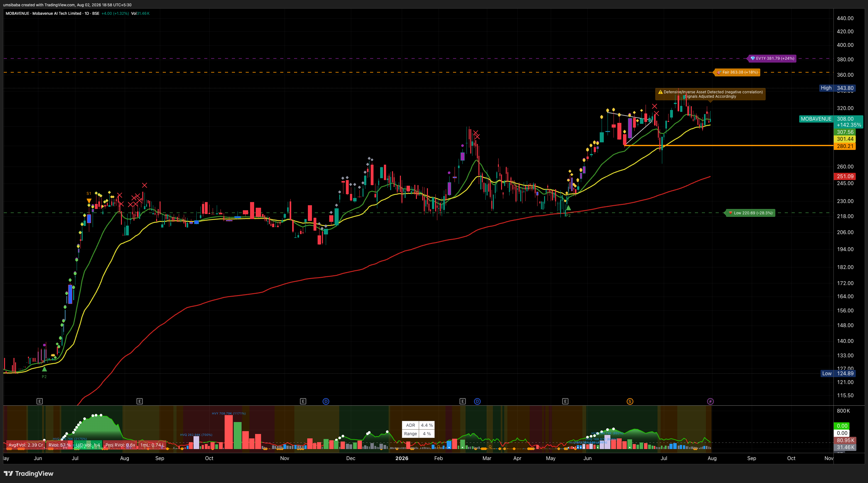
Task: Click the +4.00 (+1.32%) change value
Action: pos(115,14)
